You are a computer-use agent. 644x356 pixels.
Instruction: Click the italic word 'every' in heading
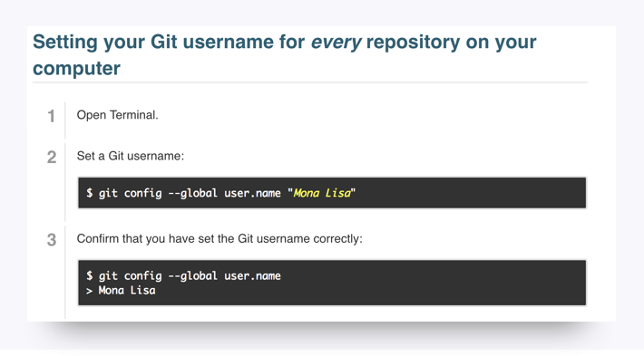pos(336,43)
